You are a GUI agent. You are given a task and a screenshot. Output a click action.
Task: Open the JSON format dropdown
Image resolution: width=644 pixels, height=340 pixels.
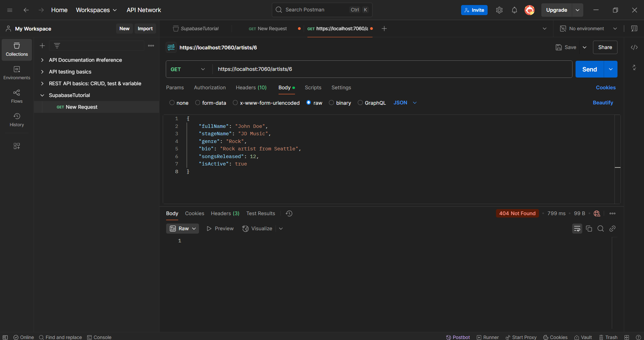point(405,103)
